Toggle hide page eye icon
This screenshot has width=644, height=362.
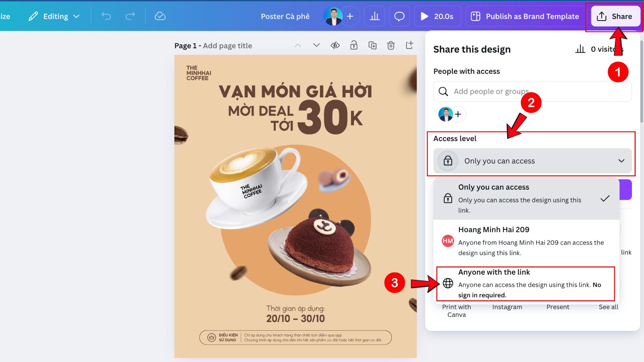tap(335, 45)
